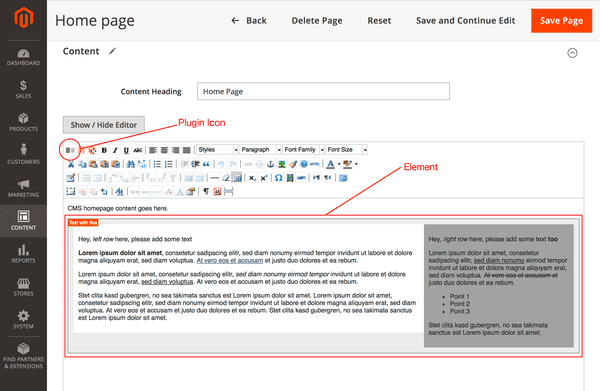Show paragraph marks with the pilcrow icon

206,191
